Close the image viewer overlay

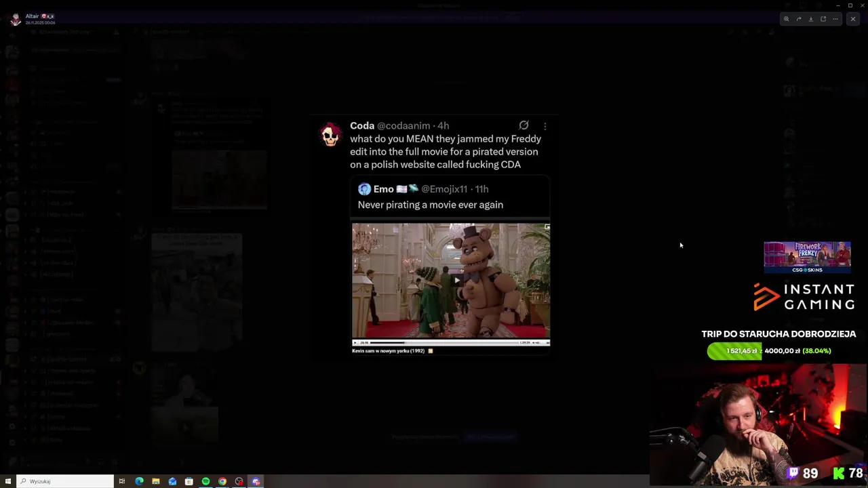(x=853, y=19)
